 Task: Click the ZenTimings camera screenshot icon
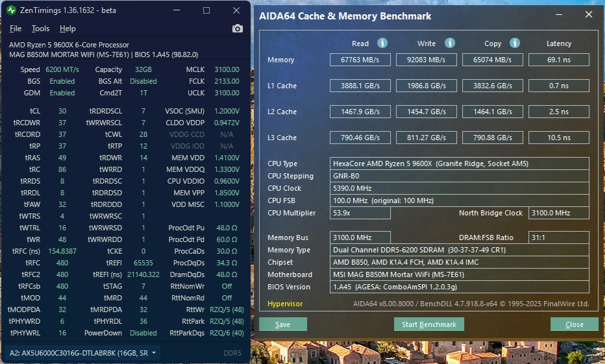(238, 29)
